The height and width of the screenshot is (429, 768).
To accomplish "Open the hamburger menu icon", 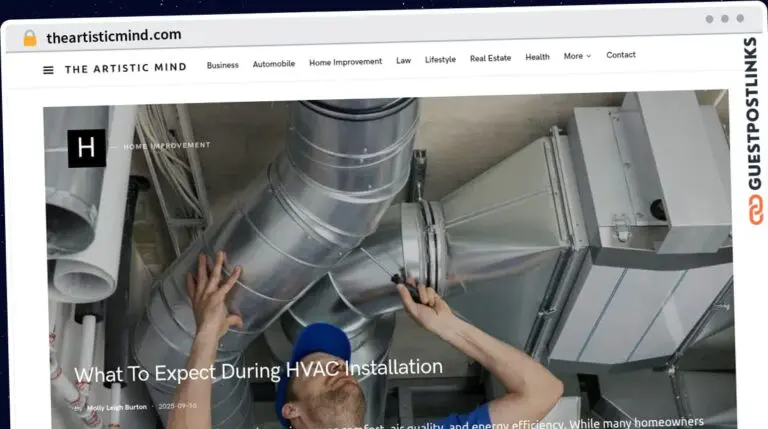I will [x=48, y=70].
